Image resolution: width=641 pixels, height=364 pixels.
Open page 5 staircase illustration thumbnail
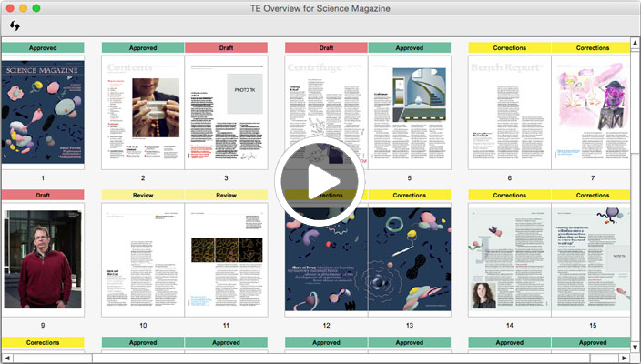point(409,112)
